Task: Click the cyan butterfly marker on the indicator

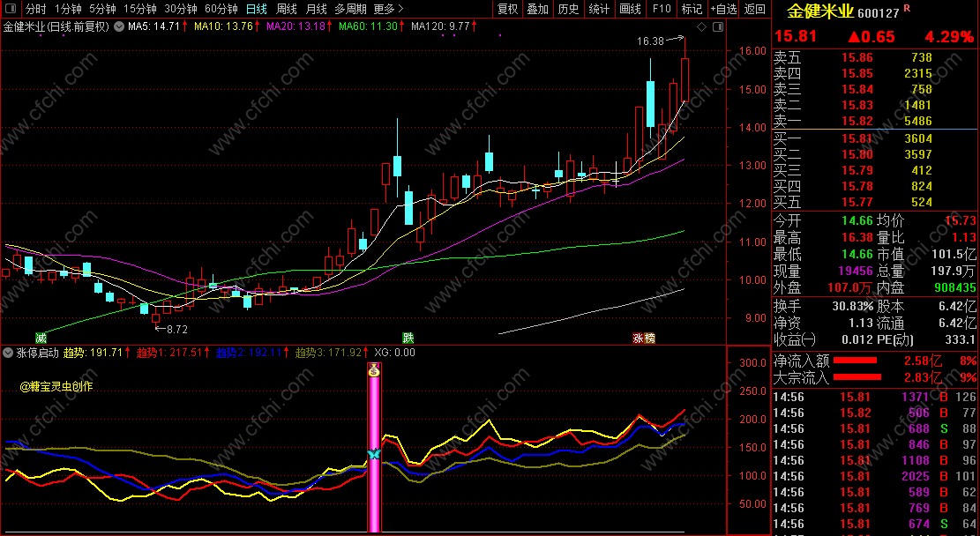Action: click(374, 454)
